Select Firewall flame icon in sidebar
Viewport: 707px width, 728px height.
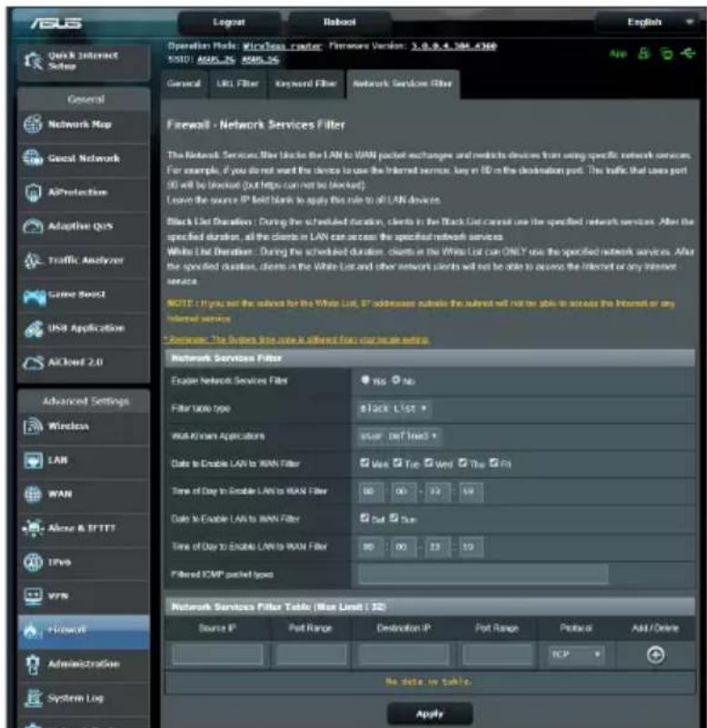(32, 630)
